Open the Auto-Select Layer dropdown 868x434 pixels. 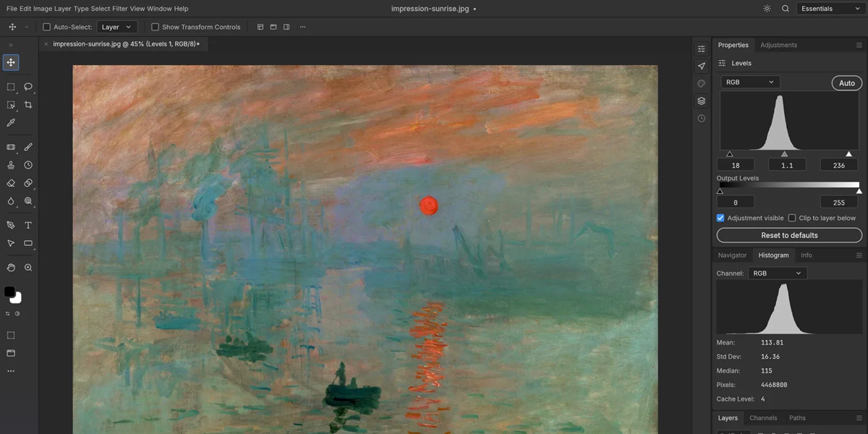pos(116,27)
